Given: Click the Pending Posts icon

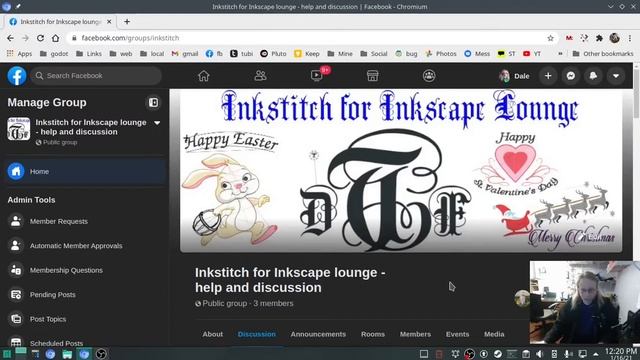Looking at the screenshot, I should pyautogui.click(x=16, y=295).
